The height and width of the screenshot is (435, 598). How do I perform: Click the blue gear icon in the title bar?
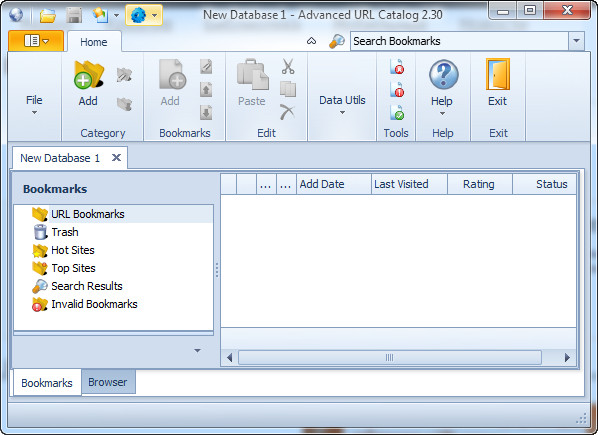[138, 15]
